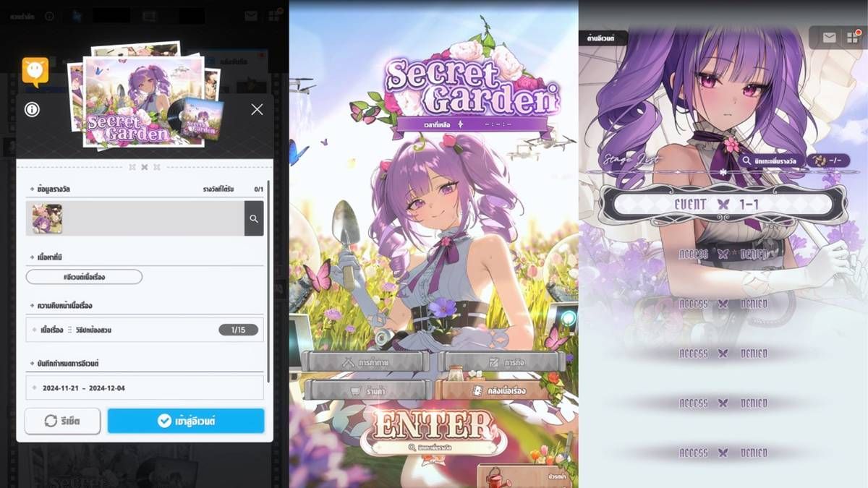Click the reward character thumbnail
The image size is (868, 488).
[47, 218]
